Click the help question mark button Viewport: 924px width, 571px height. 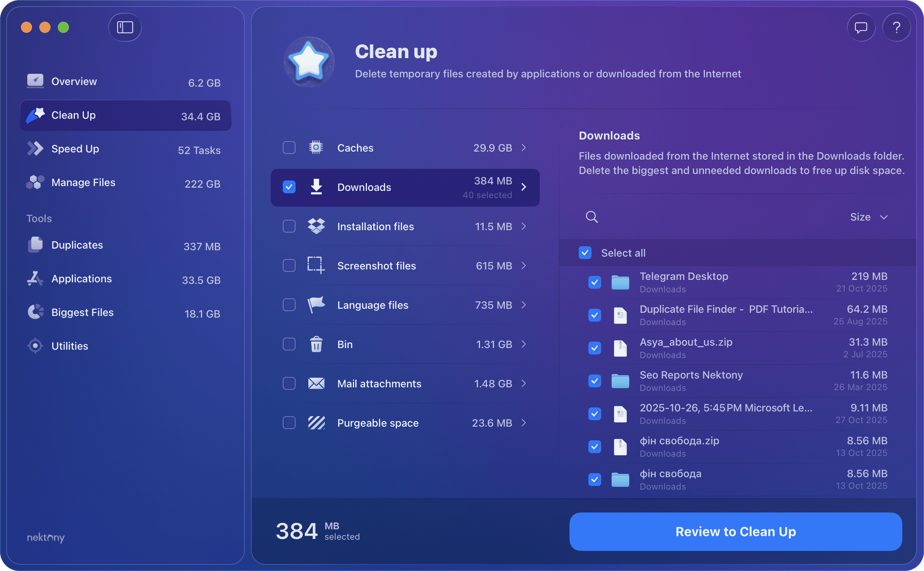point(897,27)
